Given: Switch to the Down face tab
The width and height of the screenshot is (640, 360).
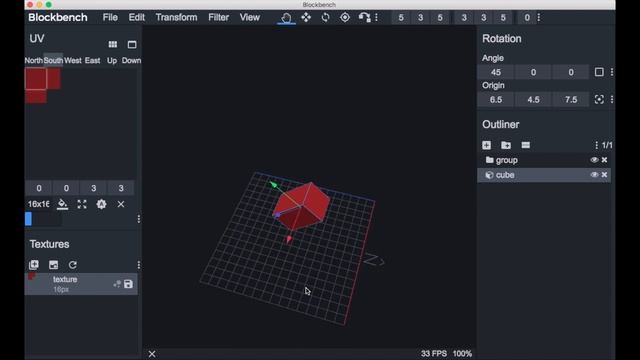Looking at the screenshot, I should tap(131, 60).
